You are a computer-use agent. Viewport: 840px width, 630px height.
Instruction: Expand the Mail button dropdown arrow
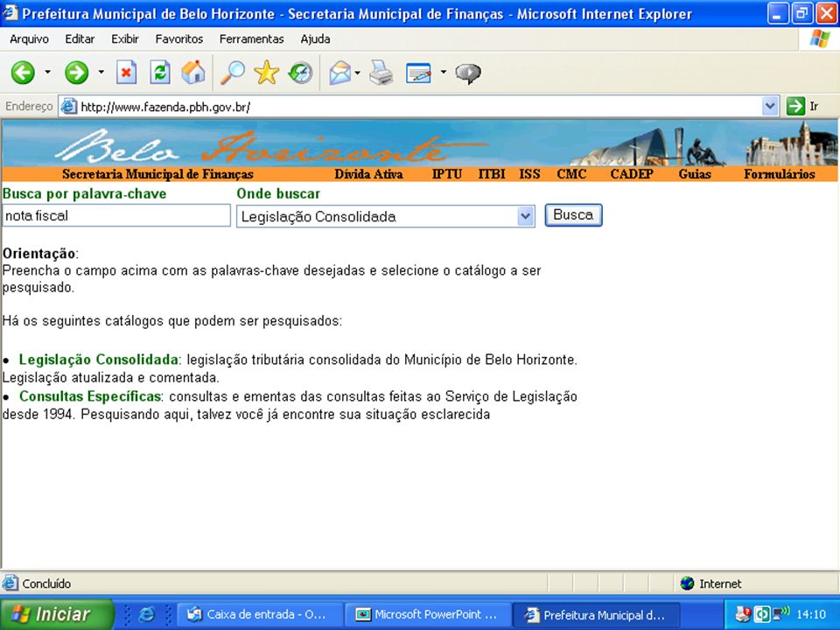point(357,73)
